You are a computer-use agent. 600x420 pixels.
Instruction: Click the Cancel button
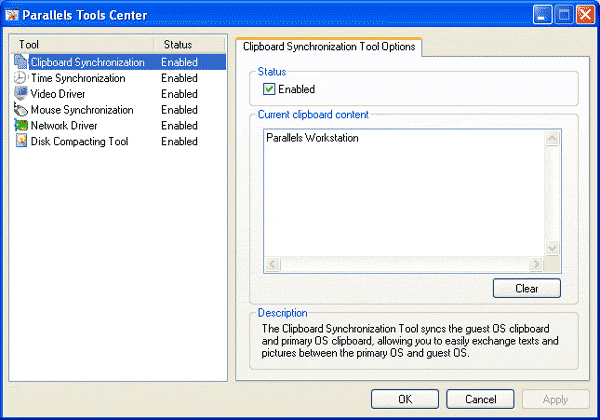(x=480, y=399)
